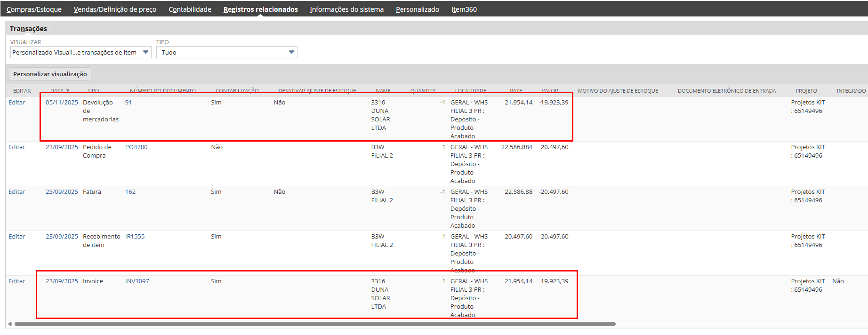868x335 pixels.
Task: Click the sort arrow on DATA column header
Action: click(68, 91)
